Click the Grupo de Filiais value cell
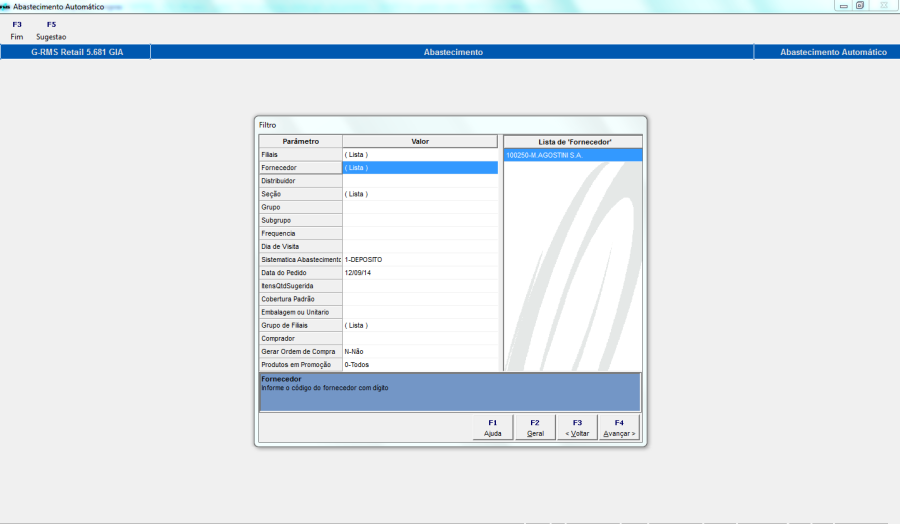Image resolution: width=900 pixels, height=524 pixels. [x=420, y=325]
